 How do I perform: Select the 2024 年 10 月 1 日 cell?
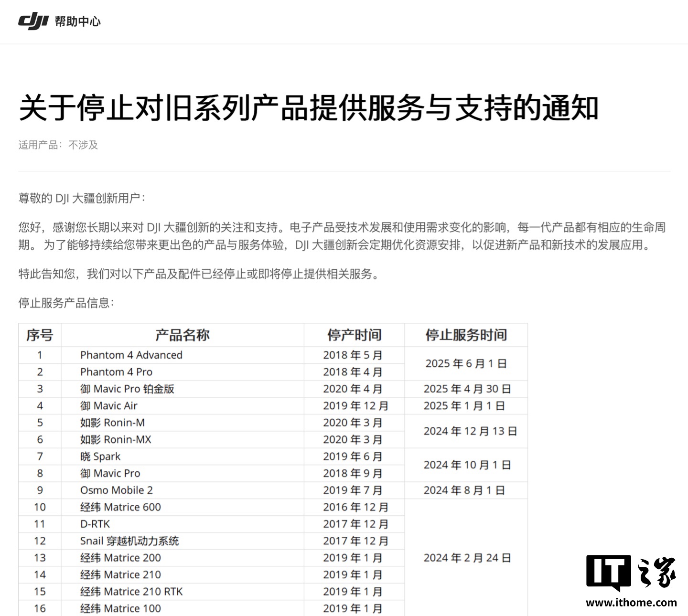(x=467, y=465)
